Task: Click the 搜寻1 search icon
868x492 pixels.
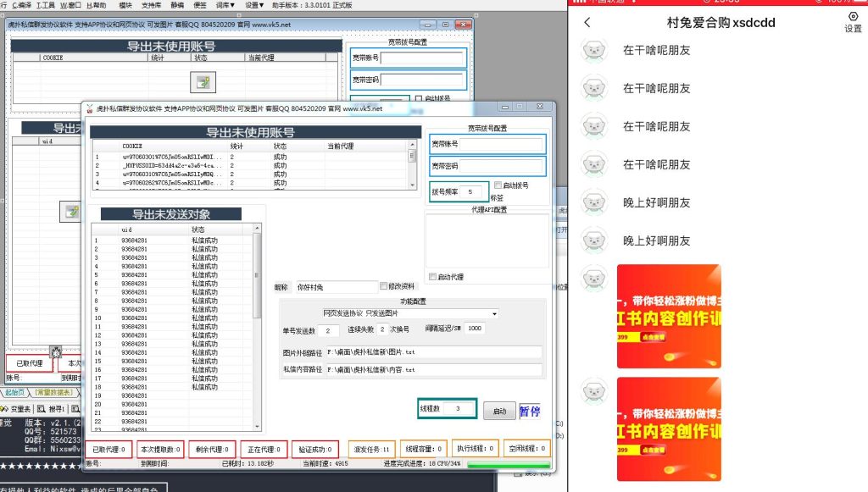Action: (40, 409)
